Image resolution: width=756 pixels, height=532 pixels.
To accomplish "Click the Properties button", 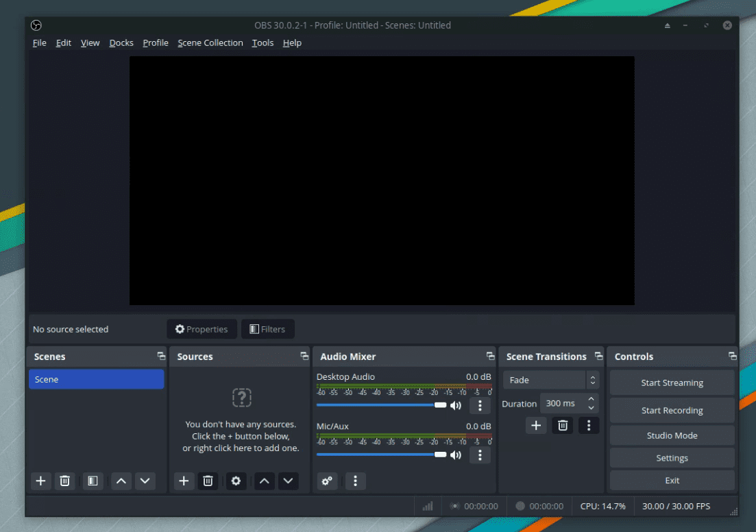I will (x=202, y=329).
